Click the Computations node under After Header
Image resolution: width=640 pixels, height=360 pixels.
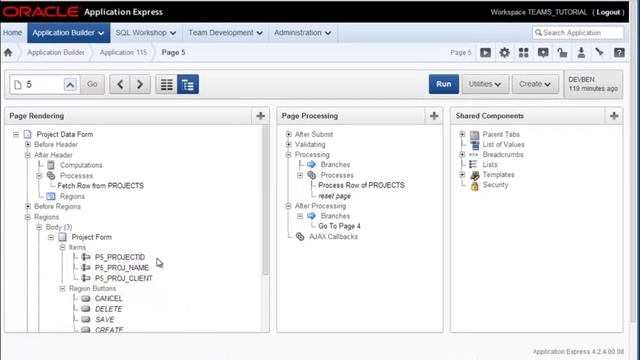pyautogui.click(x=81, y=165)
